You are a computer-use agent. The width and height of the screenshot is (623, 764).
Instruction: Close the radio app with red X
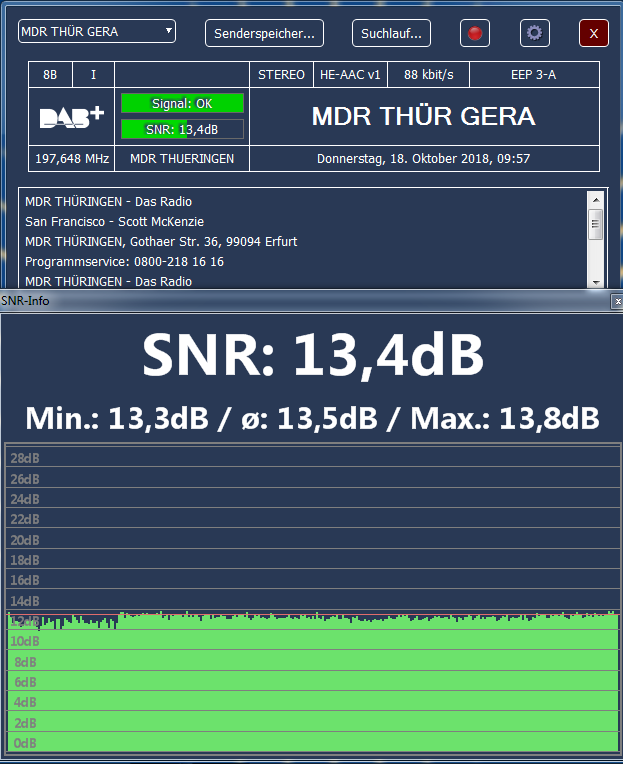pyautogui.click(x=593, y=33)
